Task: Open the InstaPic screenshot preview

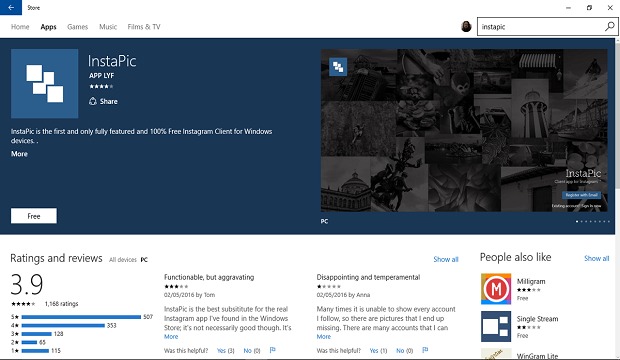Action: (464, 130)
